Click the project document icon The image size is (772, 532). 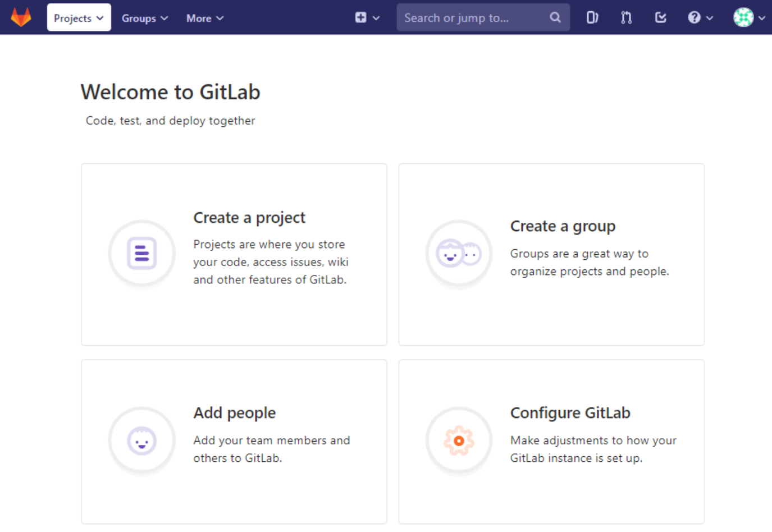tap(142, 253)
